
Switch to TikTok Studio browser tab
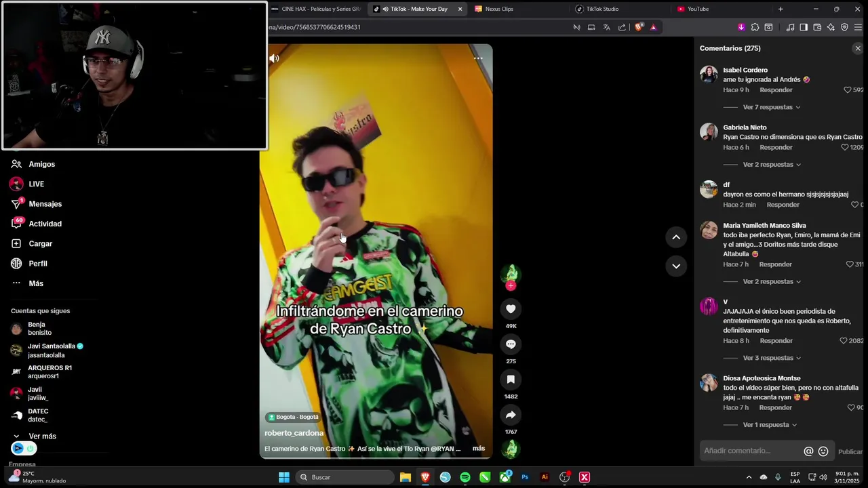602,9
